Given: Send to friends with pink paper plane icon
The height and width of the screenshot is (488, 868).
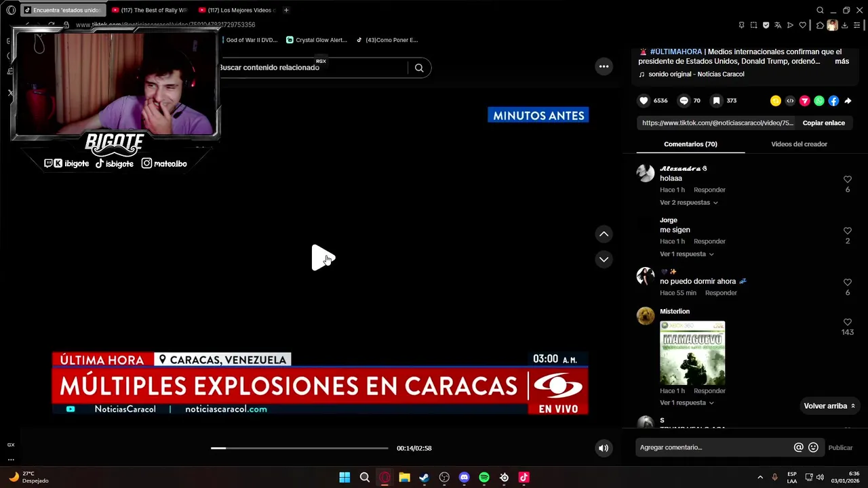Looking at the screenshot, I should (805, 101).
